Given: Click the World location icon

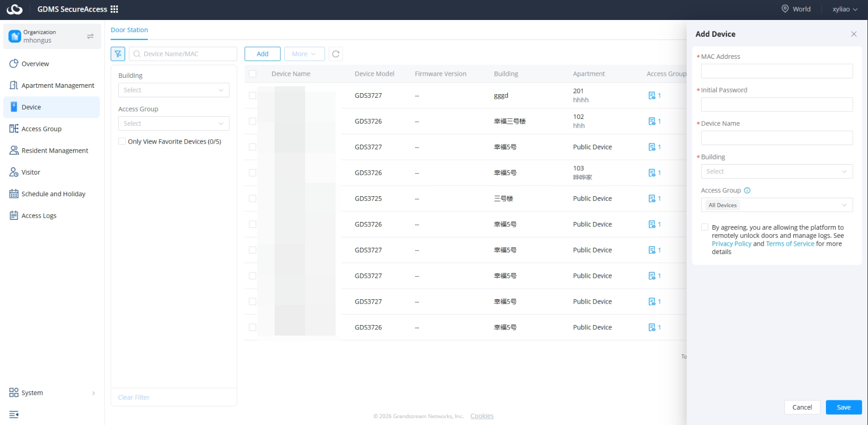Looking at the screenshot, I should 785,9.
